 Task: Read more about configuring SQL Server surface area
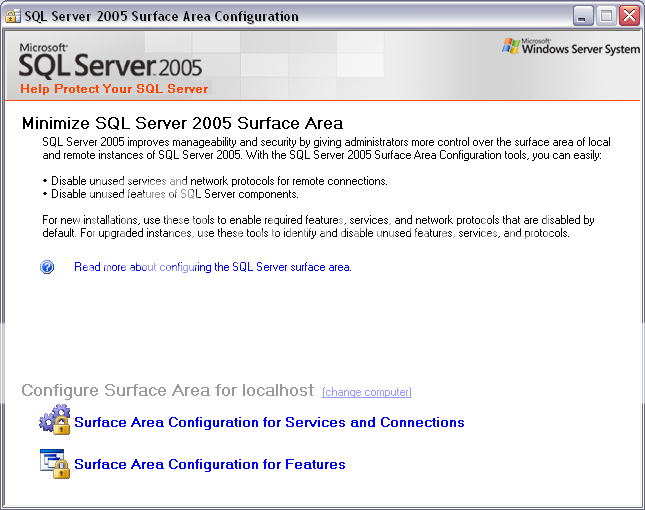[213, 267]
